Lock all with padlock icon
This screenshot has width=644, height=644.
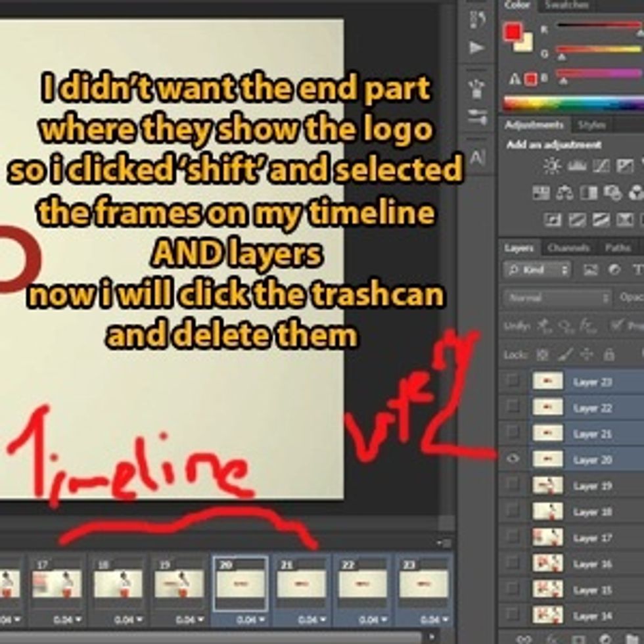click(x=609, y=354)
